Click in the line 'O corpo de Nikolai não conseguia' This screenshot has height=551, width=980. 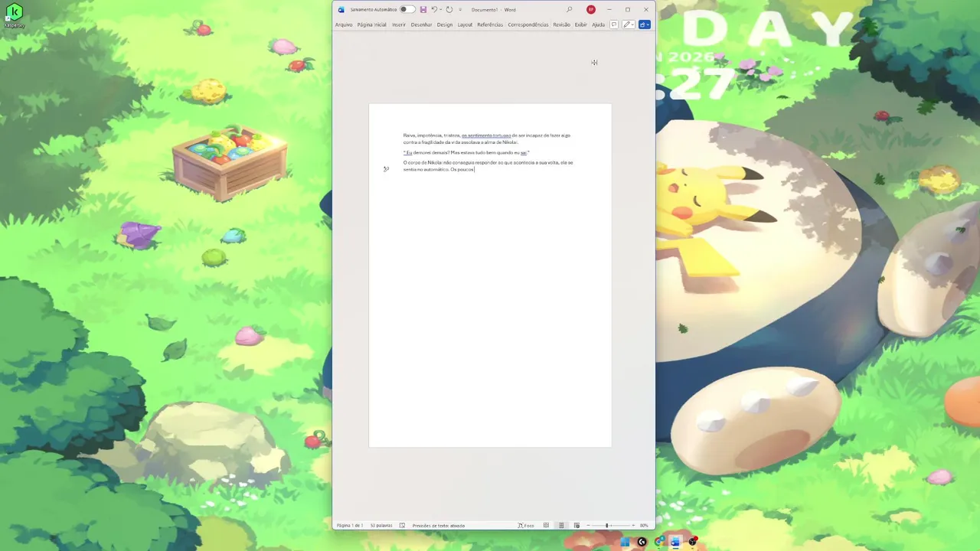point(488,162)
